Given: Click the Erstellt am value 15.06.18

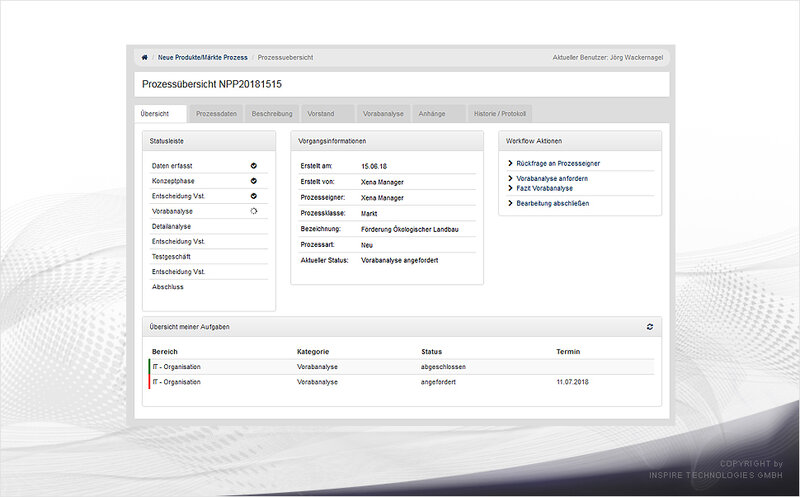Looking at the screenshot, I should coord(374,166).
